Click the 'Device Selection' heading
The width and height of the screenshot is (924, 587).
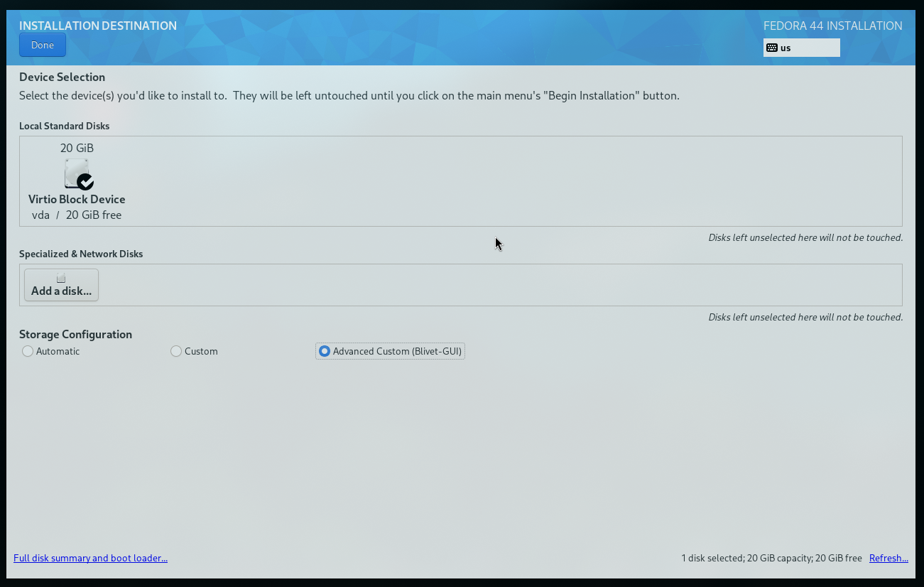coord(62,77)
